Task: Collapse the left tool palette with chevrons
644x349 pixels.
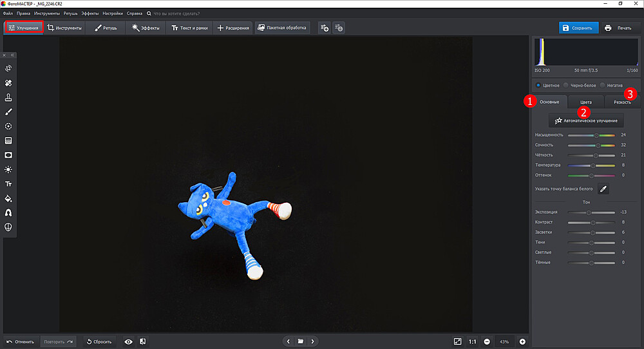Action: tap(12, 55)
